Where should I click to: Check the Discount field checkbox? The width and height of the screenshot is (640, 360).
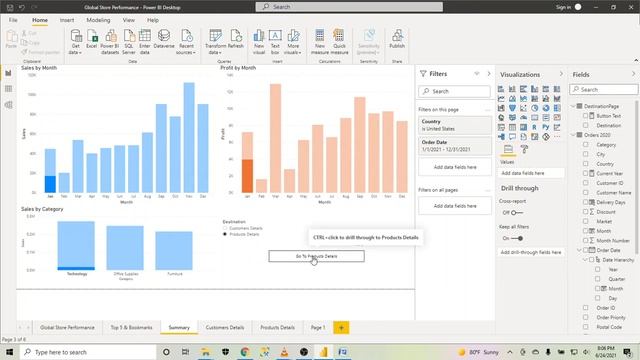click(586, 211)
